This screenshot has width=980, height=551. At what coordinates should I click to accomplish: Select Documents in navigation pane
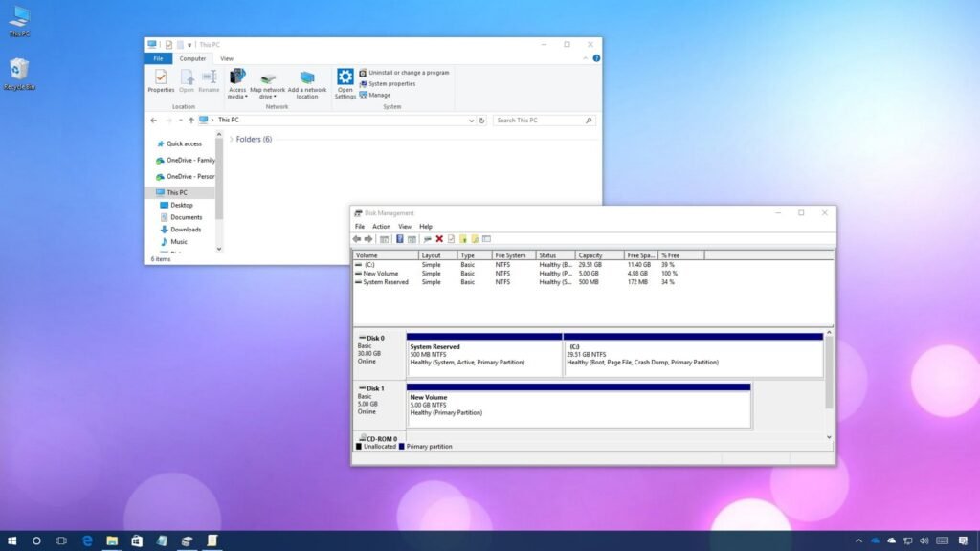click(181, 217)
